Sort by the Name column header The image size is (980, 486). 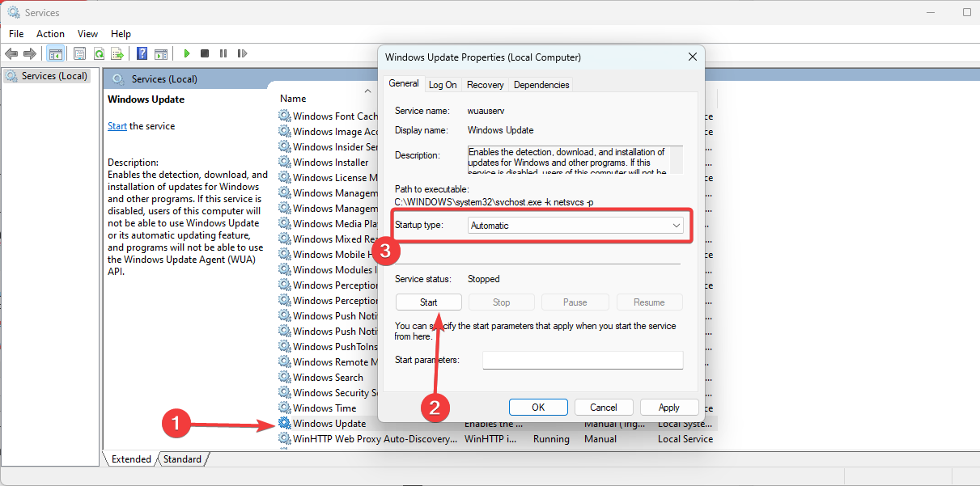click(293, 99)
